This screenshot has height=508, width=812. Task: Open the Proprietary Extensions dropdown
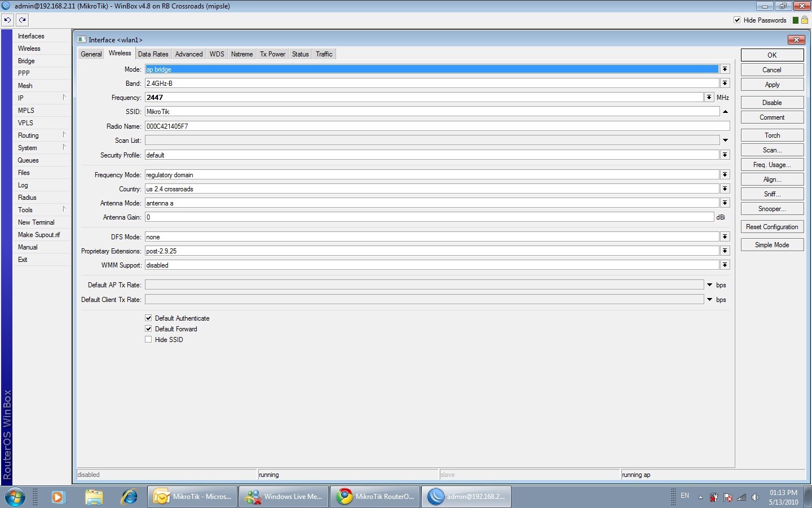tap(725, 251)
